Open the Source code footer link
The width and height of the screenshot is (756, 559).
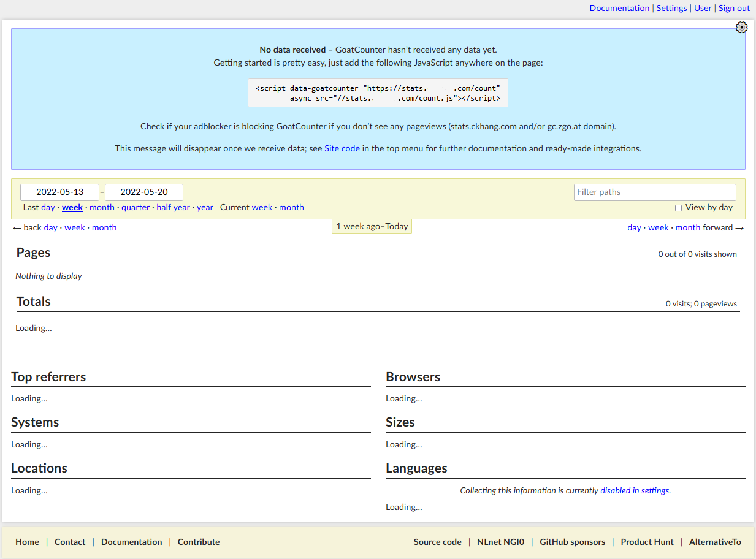pyautogui.click(x=438, y=542)
